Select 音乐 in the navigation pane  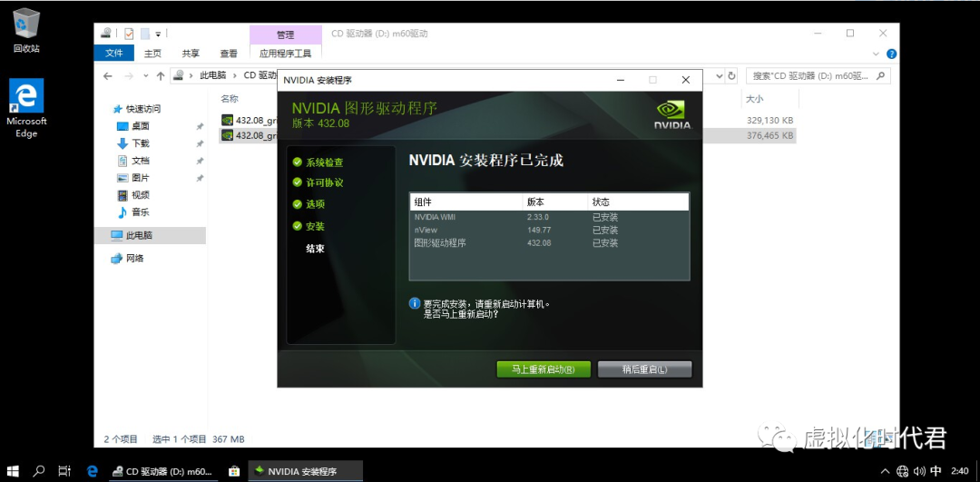140,211
